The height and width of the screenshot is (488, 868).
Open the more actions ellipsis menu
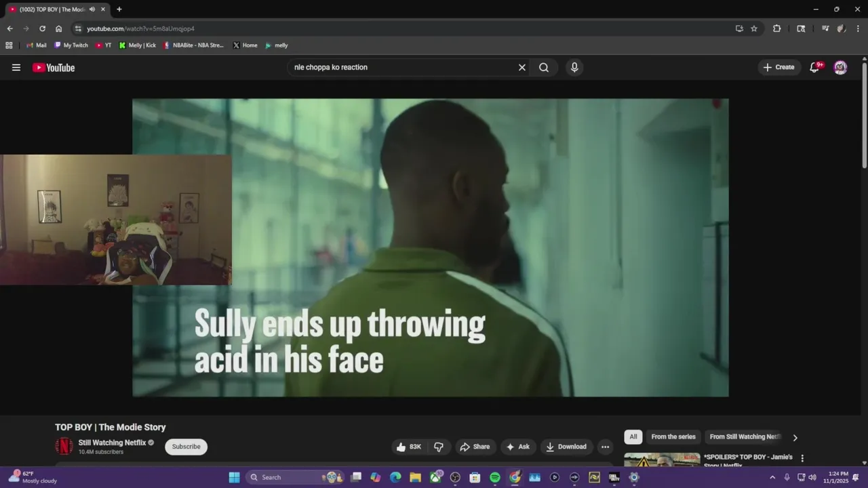(x=606, y=447)
